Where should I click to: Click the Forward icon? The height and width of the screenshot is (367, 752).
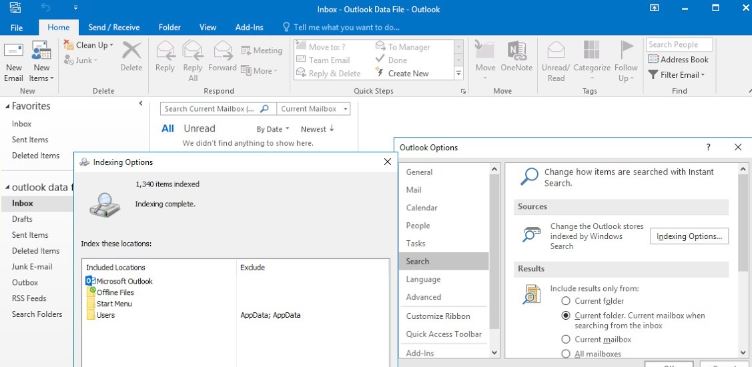(x=223, y=57)
